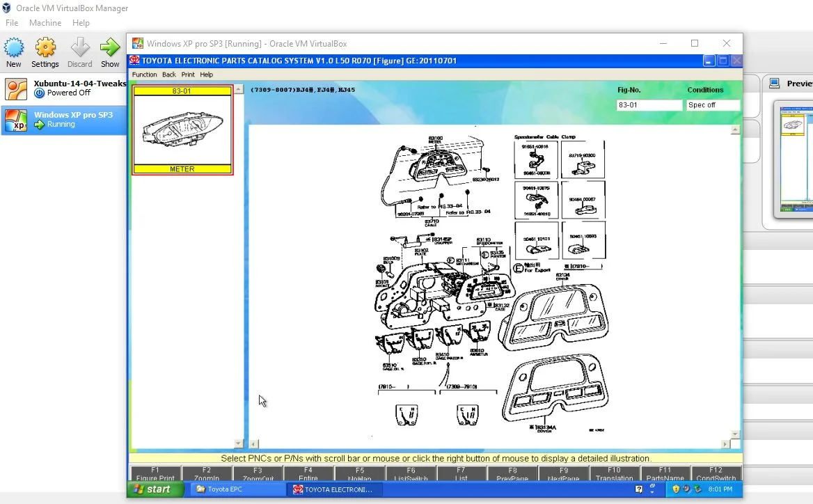This screenshot has width=813, height=504.
Task: Click the 83134A COVER part label
Action: [543, 428]
